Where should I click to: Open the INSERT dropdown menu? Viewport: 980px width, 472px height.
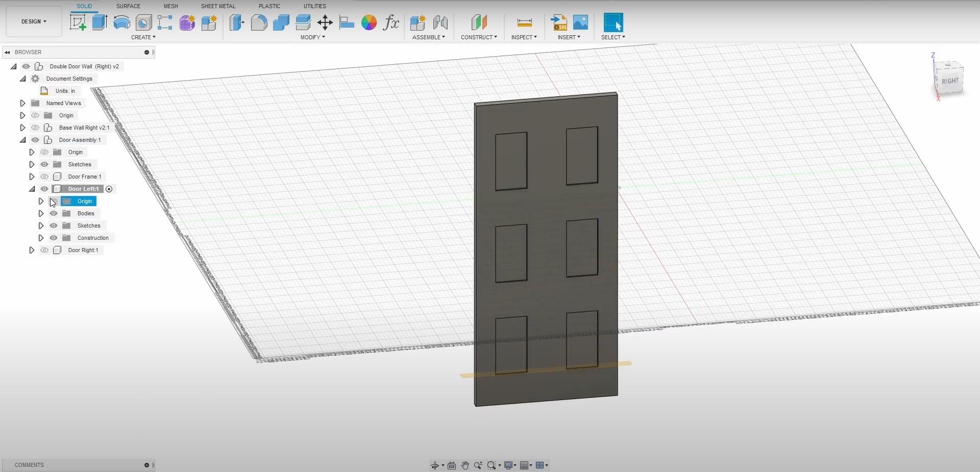[x=569, y=37]
